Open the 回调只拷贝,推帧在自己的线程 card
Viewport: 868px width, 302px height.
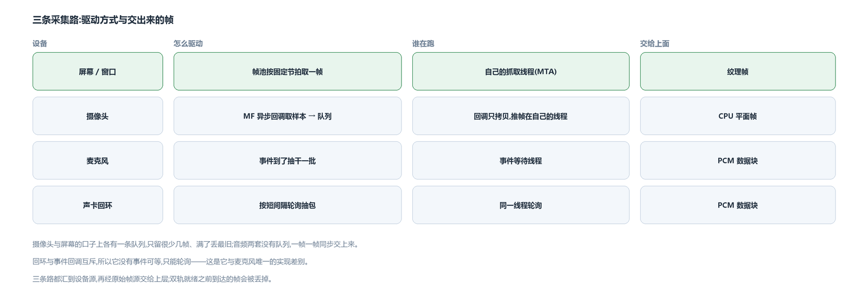click(521, 116)
